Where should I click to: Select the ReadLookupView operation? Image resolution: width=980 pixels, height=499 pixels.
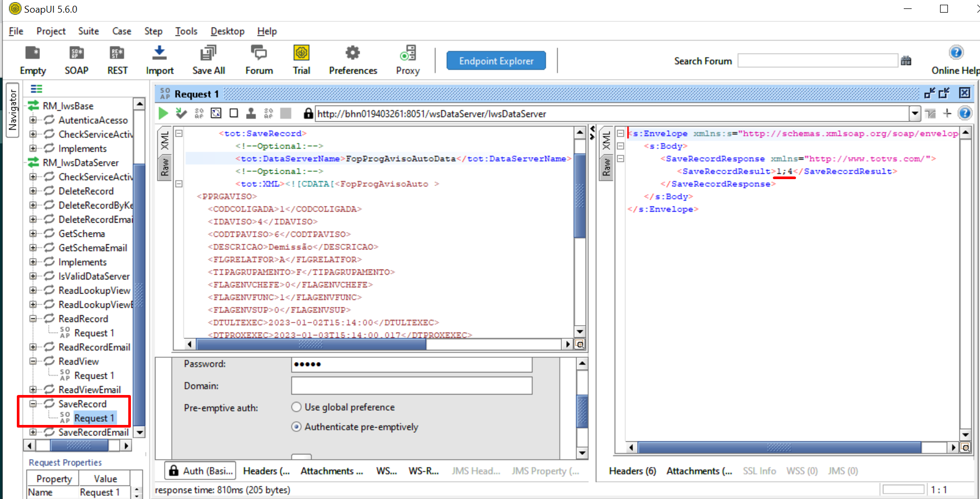pyautogui.click(x=94, y=290)
